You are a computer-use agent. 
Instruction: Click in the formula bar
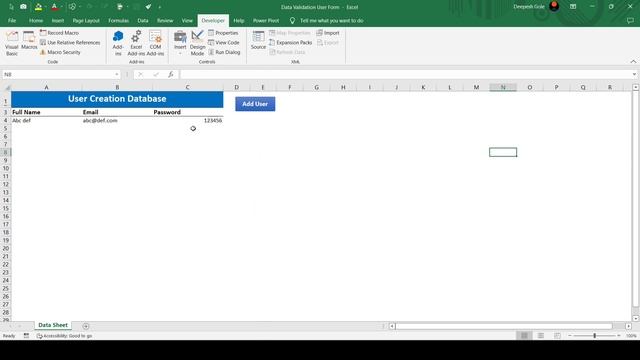tap(406, 74)
